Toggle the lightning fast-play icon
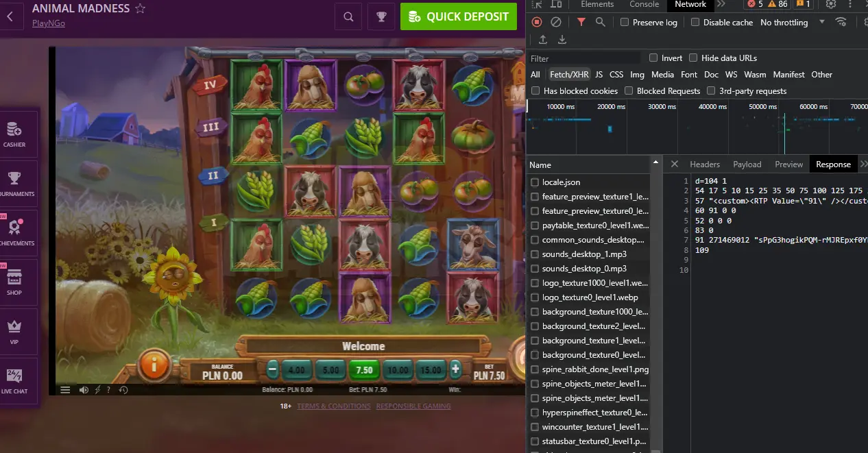The height and width of the screenshot is (453, 868). [97, 390]
